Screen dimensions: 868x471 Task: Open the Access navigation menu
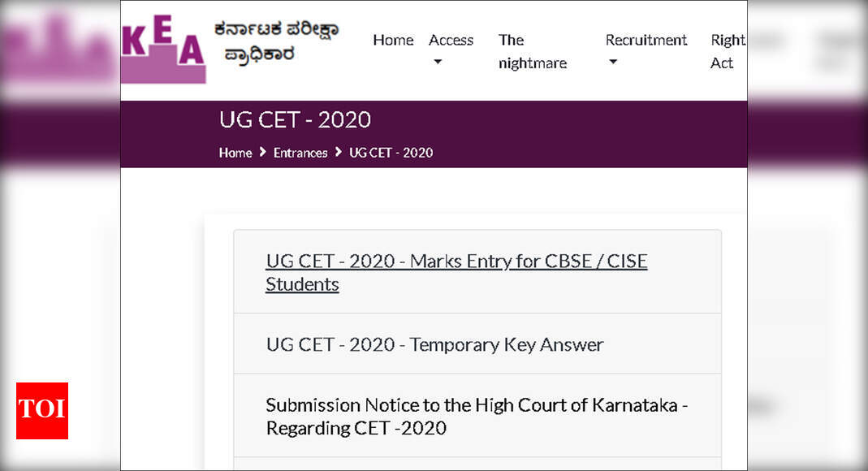coord(451,40)
